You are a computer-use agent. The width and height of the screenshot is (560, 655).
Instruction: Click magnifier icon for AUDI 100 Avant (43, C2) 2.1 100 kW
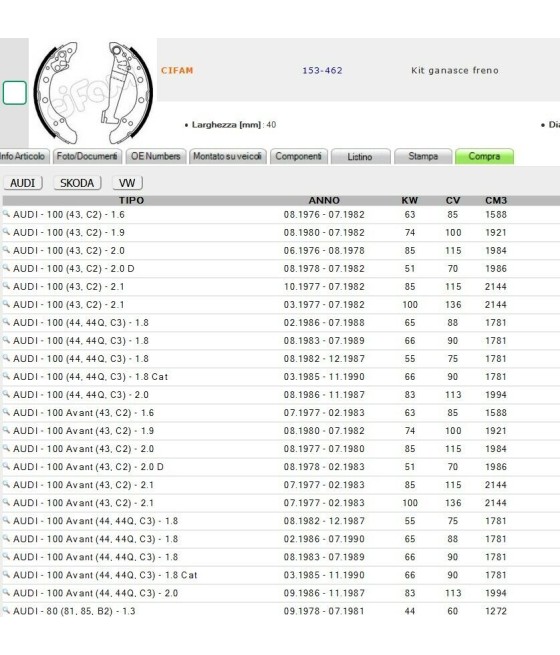(x=6, y=502)
